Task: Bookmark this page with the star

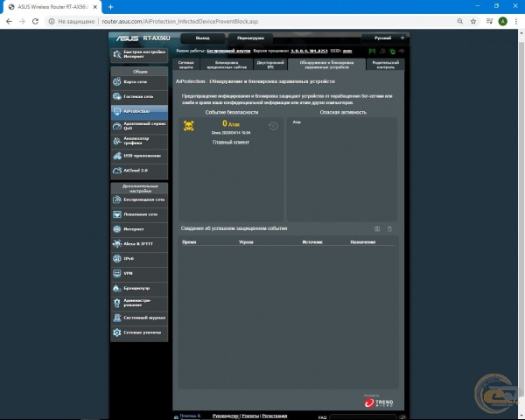Action: pos(473,21)
